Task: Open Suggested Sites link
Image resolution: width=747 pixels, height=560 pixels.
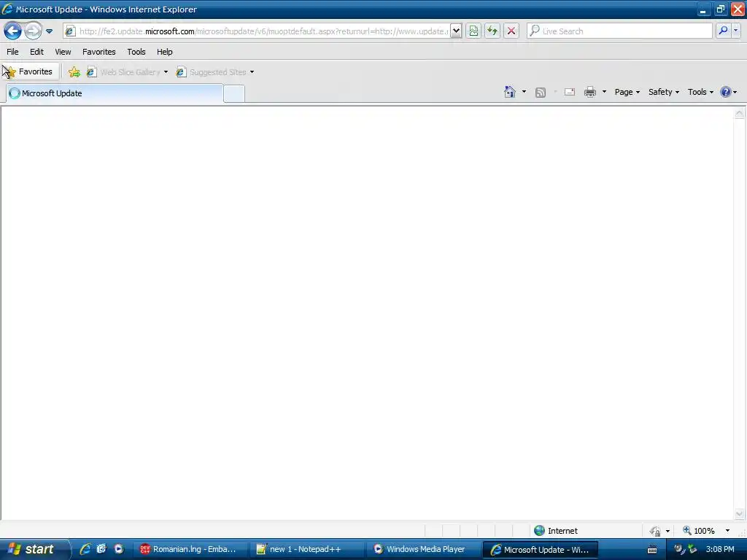Action: [x=212, y=72]
